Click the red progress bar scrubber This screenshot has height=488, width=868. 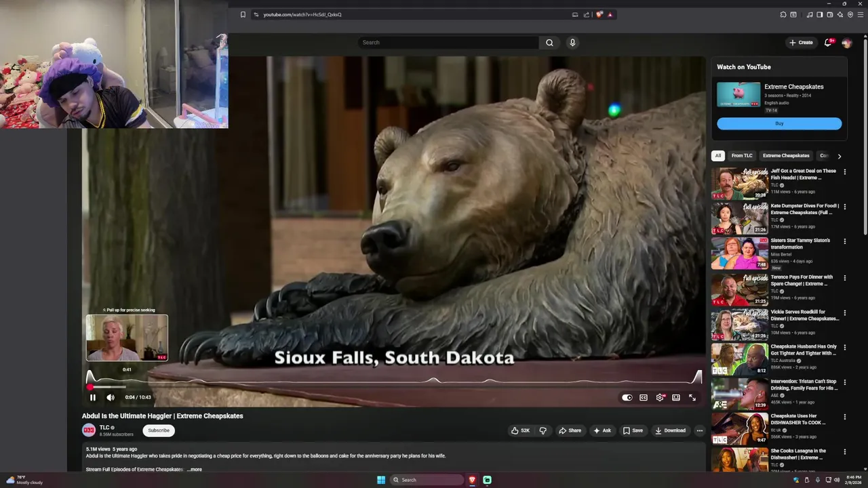pyautogui.click(x=90, y=387)
